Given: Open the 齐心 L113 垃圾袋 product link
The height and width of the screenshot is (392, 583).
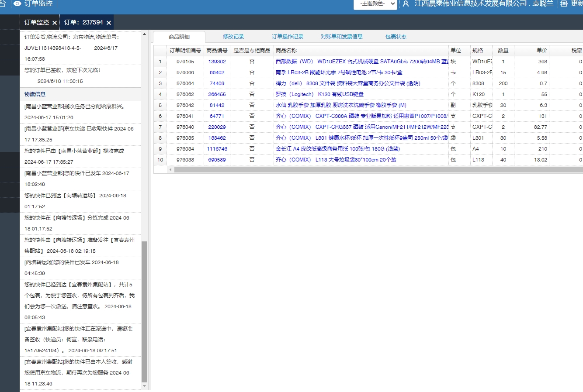Looking at the screenshot, I should click(x=336, y=160).
